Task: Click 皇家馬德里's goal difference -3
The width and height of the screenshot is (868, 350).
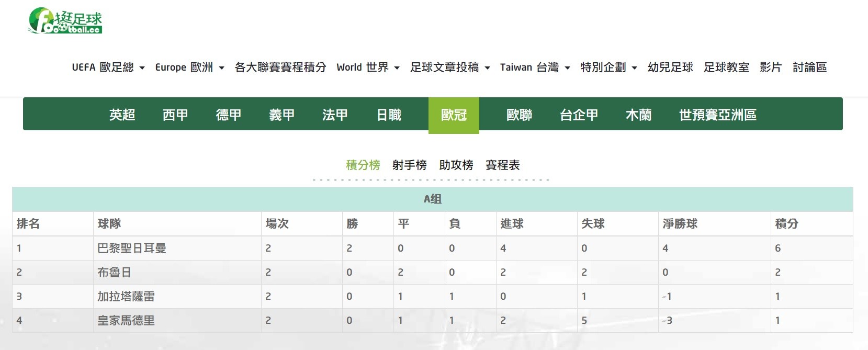Action: coord(668,321)
